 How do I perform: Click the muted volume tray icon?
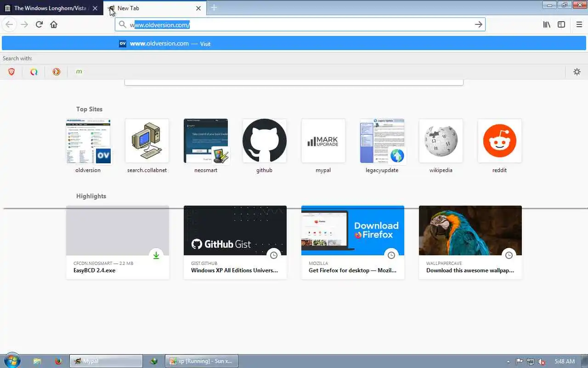542,362
